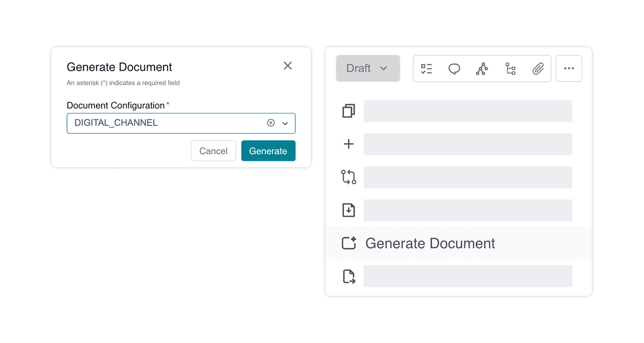Click the Generate button
644x343 pixels.
point(268,151)
